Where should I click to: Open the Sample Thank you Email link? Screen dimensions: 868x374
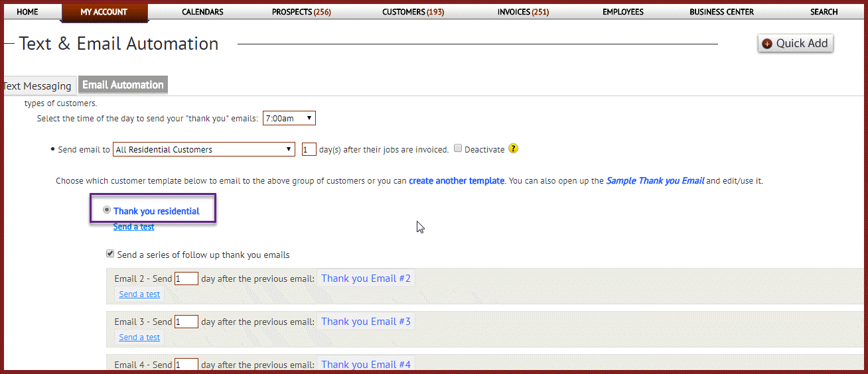655,180
